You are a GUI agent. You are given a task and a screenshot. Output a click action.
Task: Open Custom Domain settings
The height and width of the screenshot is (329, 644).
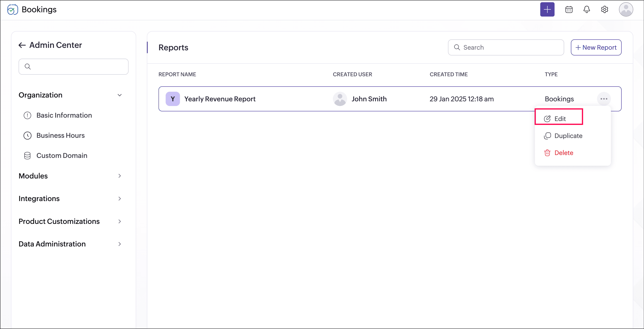(62, 155)
